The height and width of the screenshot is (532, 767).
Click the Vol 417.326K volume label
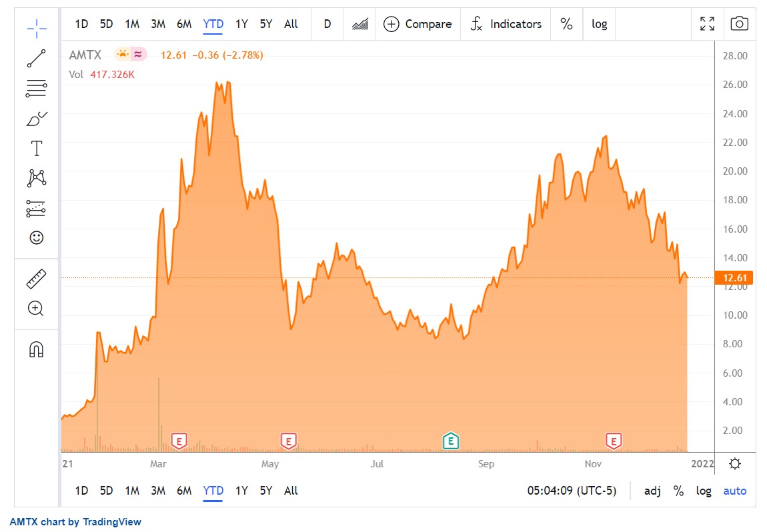pos(102,74)
